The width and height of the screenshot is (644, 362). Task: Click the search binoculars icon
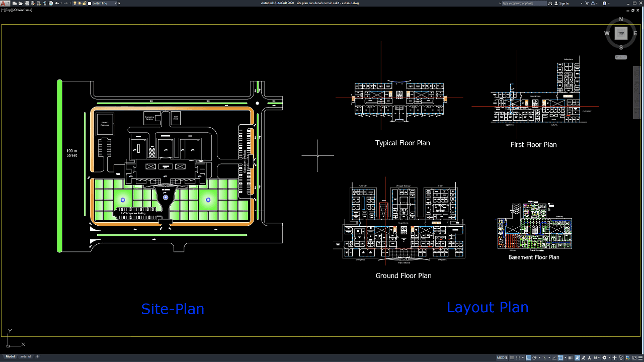point(550,3)
